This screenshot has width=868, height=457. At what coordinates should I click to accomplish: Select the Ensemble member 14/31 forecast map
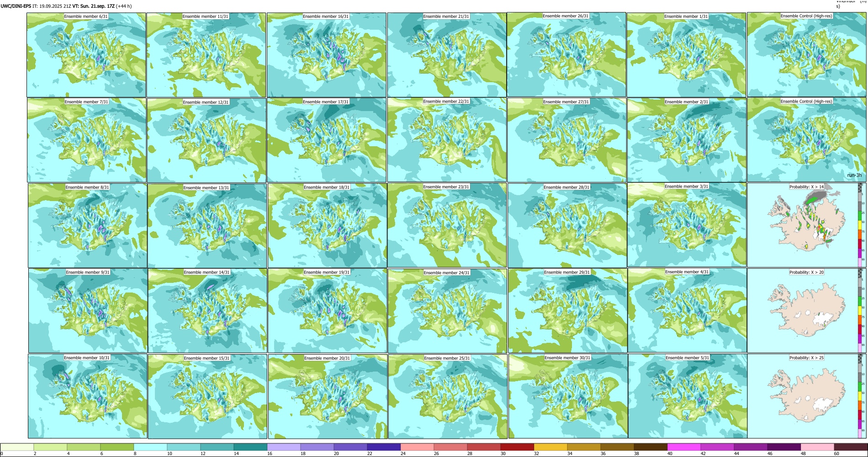tap(207, 311)
